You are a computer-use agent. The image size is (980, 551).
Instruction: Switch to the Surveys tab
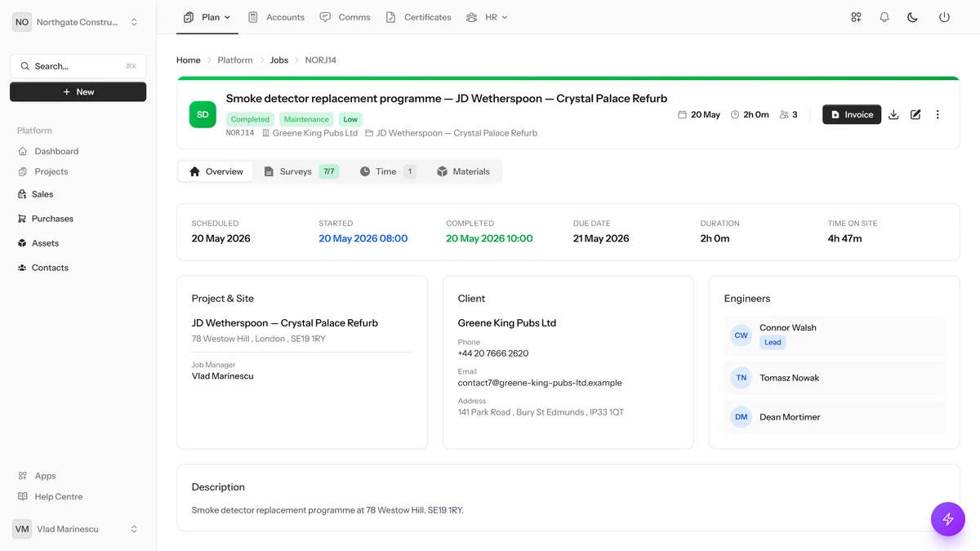click(301, 171)
